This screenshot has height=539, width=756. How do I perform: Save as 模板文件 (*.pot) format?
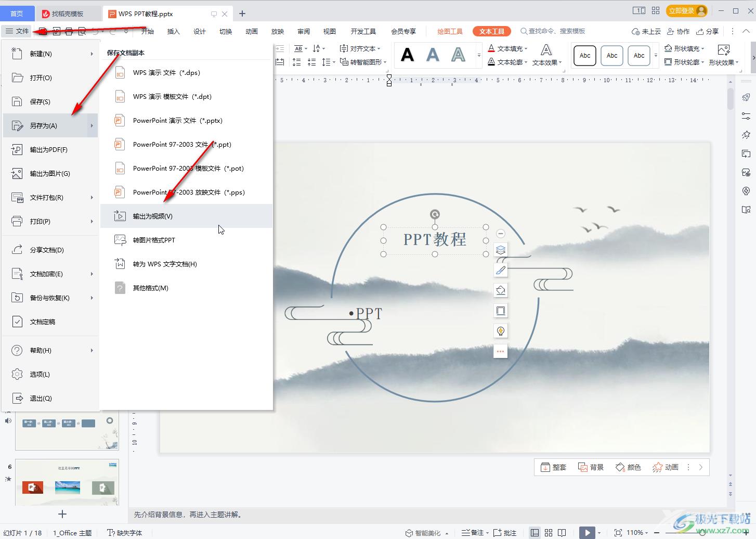click(x=186, y=169)
